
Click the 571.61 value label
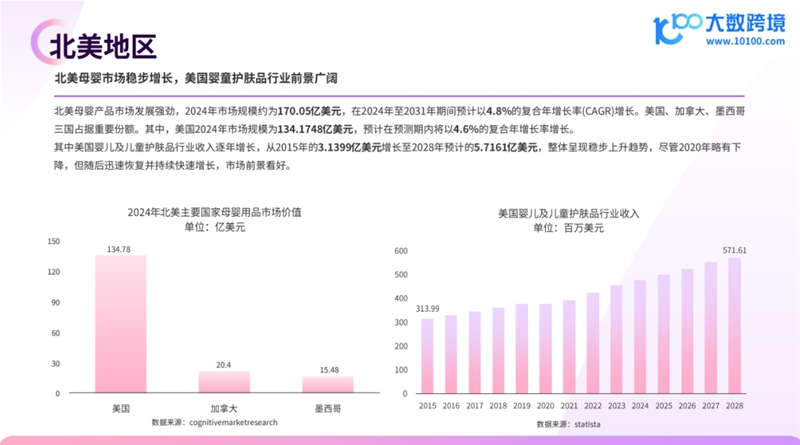[x=734, y=250]
